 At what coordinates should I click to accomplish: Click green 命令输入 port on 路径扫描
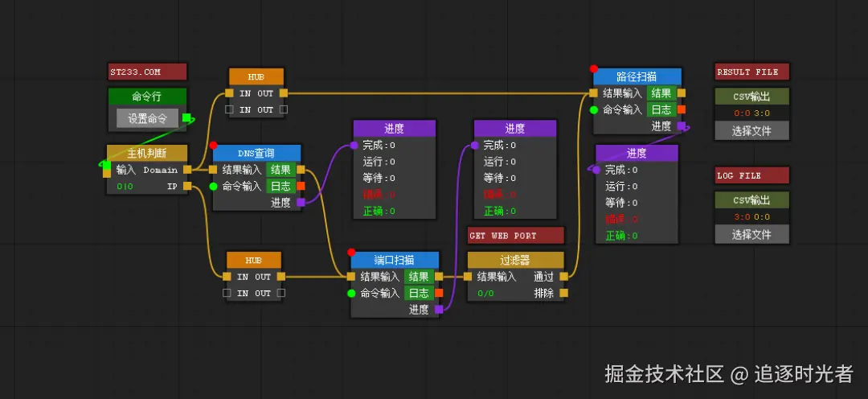coord(593,109)
